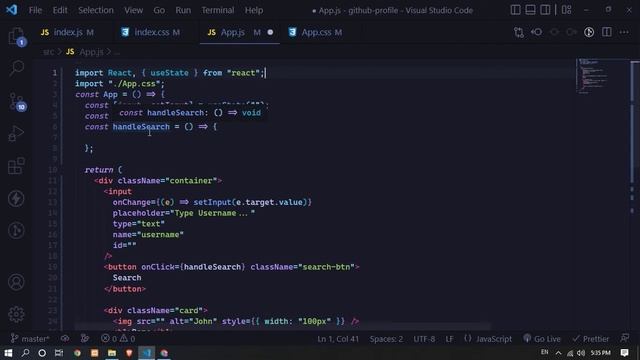Click the synchronize changes cloud icon
The width and height of the screenshot is (640, 360).
pyautogui.click(x=65, y=338)
